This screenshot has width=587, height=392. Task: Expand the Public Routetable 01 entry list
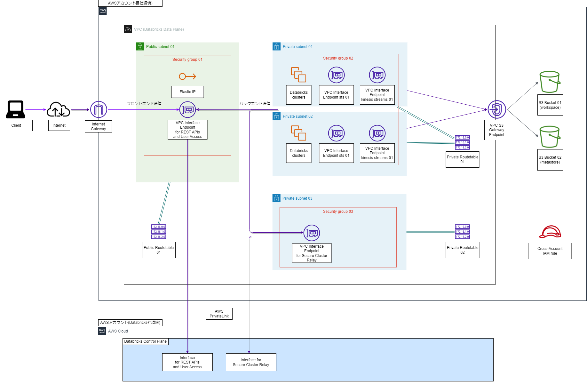coord(158,232)
